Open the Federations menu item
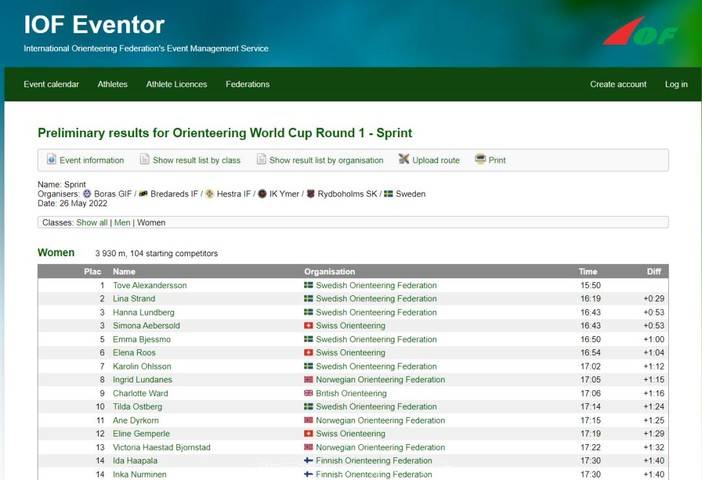 click(x=247, y=84)
